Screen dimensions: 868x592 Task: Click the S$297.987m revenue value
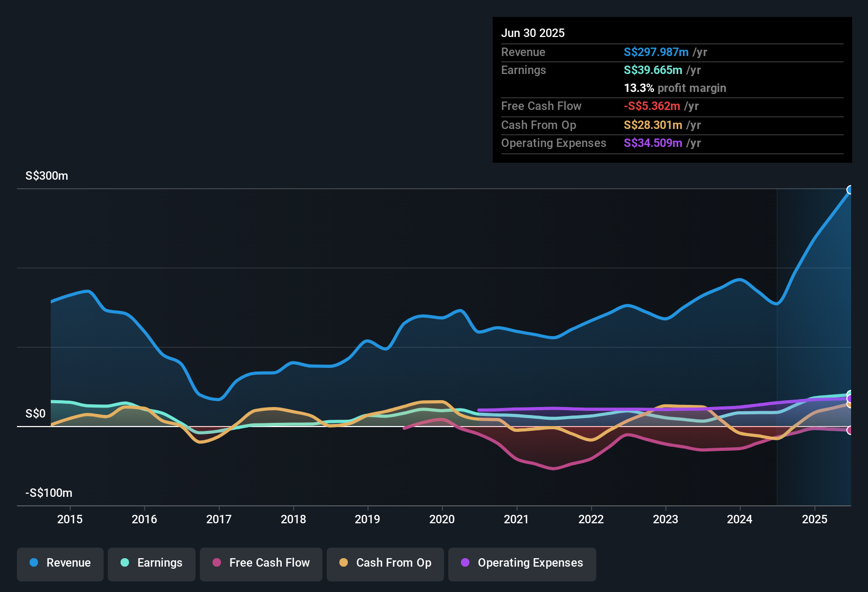(x=655, y=52)
